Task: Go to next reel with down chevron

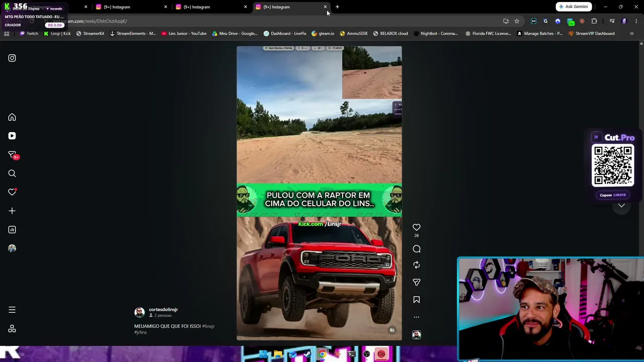Action: point(621,205)
